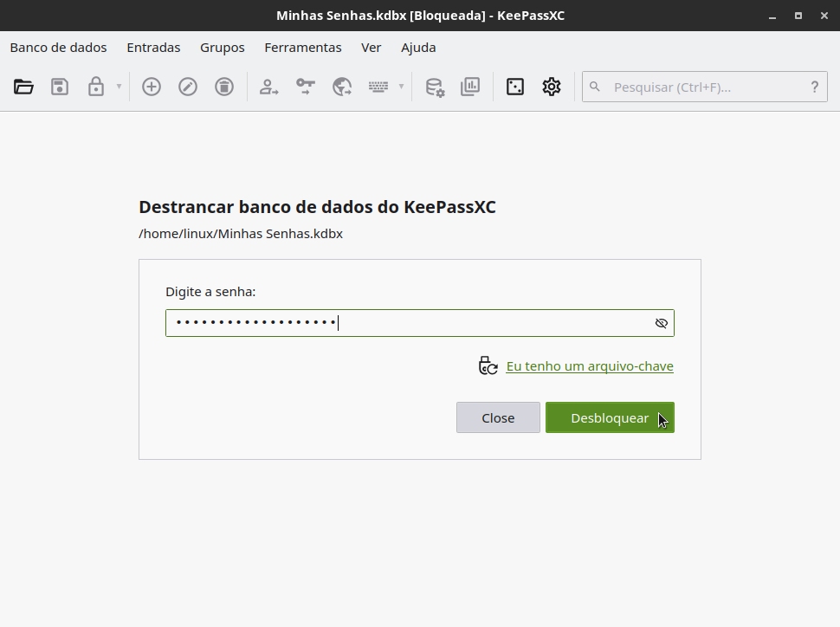
Task: Click the /home/linux/Minhas Senhas.kdbx path text
Action: pyautogui.click(x=241, y=234)
